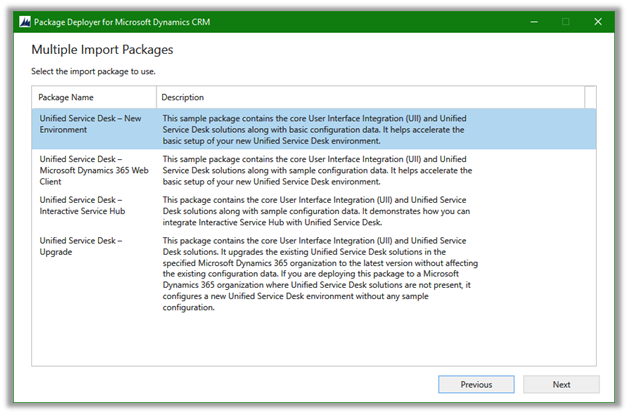Click the Package Deployer app icon in title bar
The height and width of the screenshot is (414, 628).
tap(24, 20)
